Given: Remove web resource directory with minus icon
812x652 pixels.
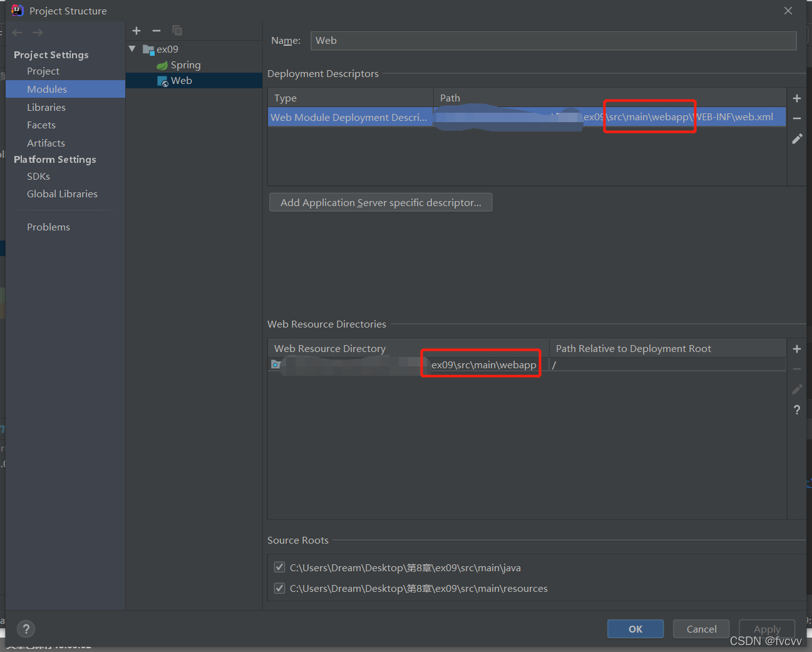Looking at the screenshot, I should click(x=797, y=369).
